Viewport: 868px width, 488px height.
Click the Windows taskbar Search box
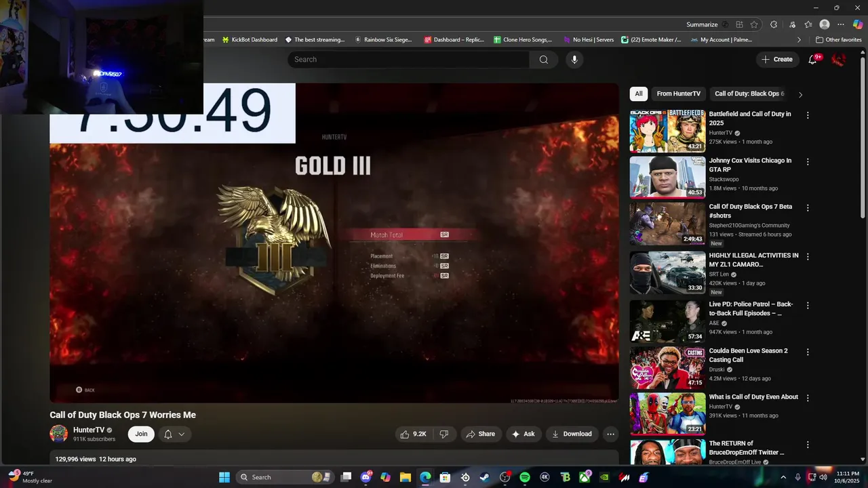pos(285,477)
